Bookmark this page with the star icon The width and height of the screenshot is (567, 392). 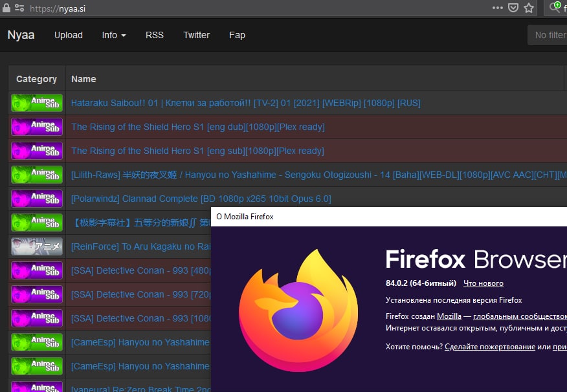[529, 8]
